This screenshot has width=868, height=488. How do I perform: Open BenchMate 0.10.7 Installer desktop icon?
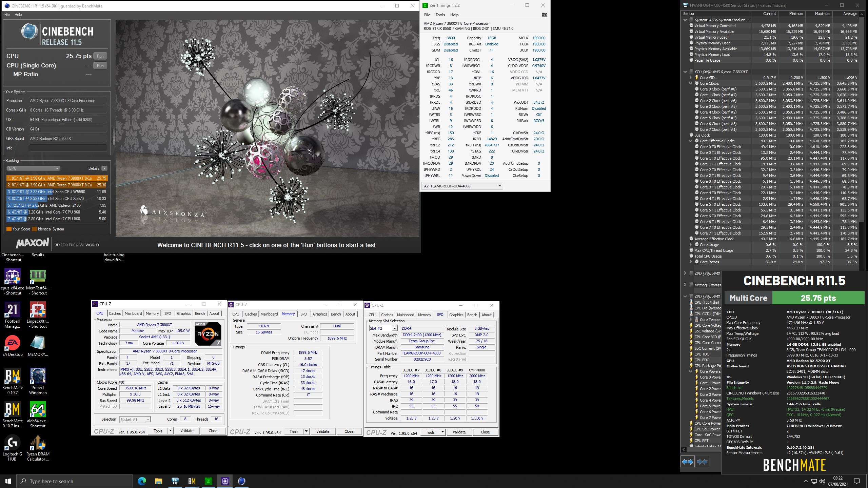[13, 414]
